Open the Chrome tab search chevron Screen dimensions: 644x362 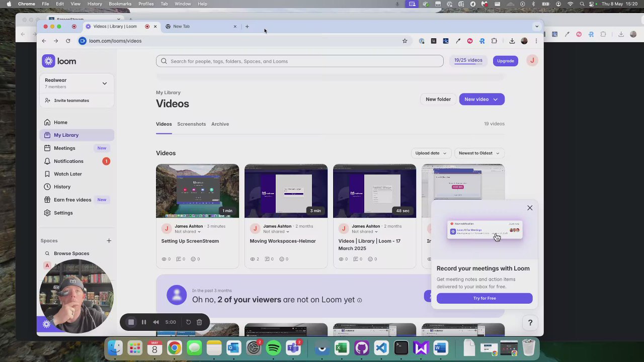pos(537,26)
